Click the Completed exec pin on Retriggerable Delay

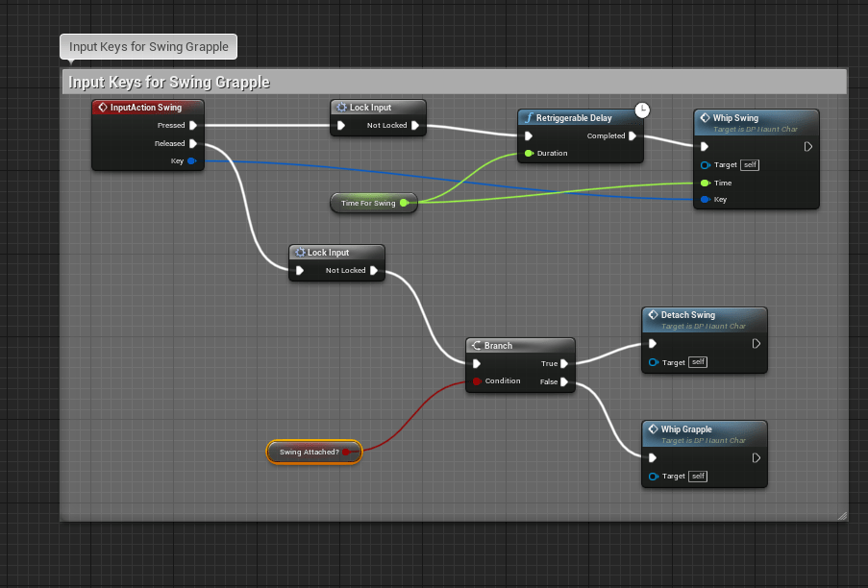click(632, 135)
